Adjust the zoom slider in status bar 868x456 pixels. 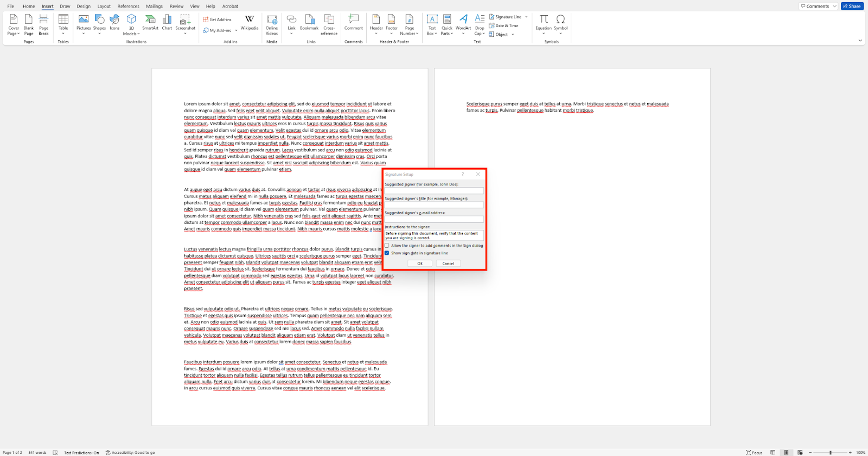click(x=830, y=452)
